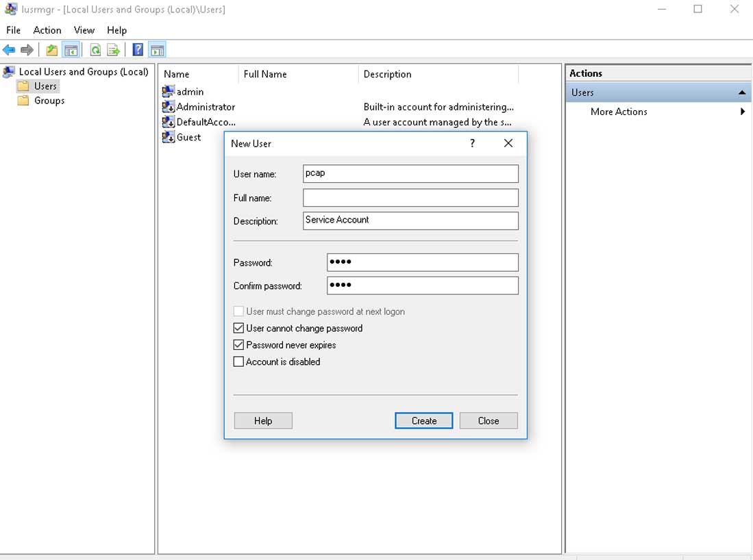Screen dimensions: 753x560
Task: Check Account is disabled box
Action: pyautogui.click(x=238, y=361)
